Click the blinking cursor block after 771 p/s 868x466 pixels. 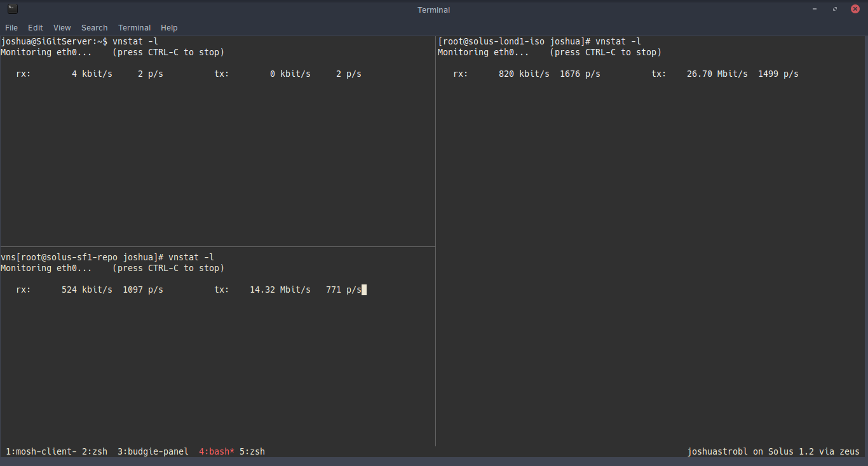[x=364, y=290]
